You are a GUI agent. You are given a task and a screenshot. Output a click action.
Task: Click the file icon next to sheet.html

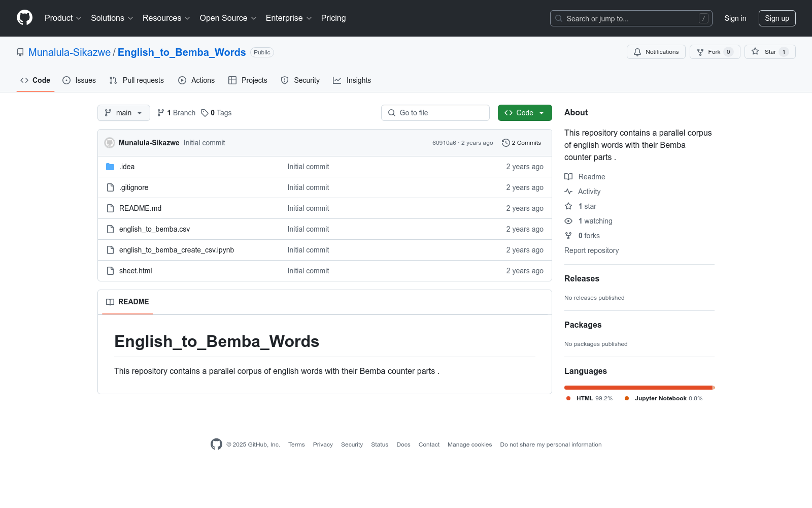point(110,271)
